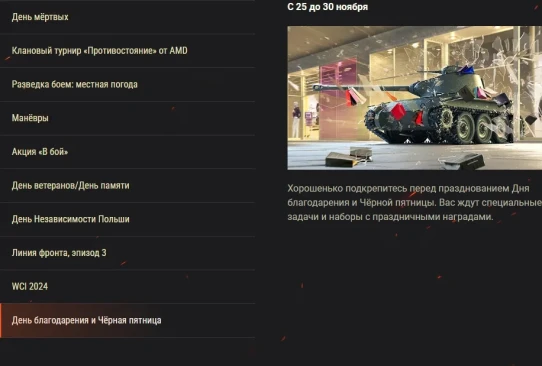
Task: Click the event description paragraph text
Action: [414, 203]
